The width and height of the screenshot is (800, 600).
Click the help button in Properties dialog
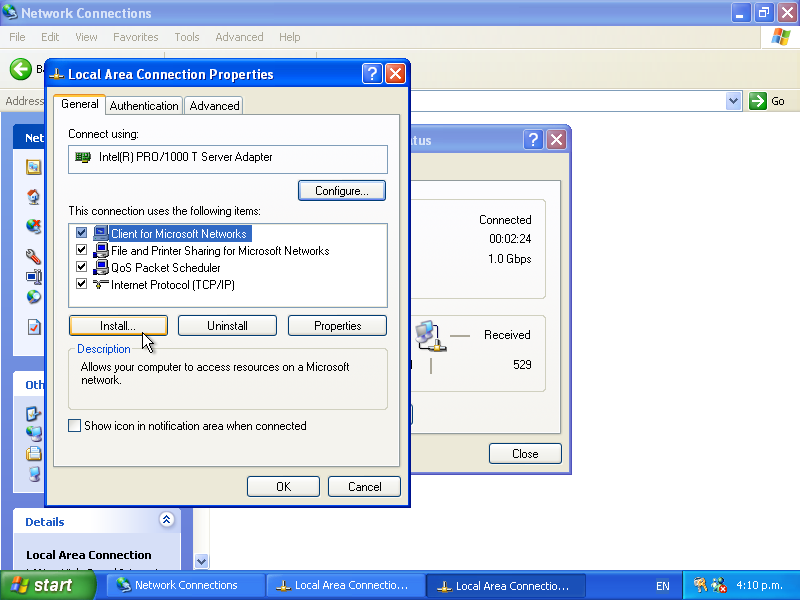tap(372, 74)
